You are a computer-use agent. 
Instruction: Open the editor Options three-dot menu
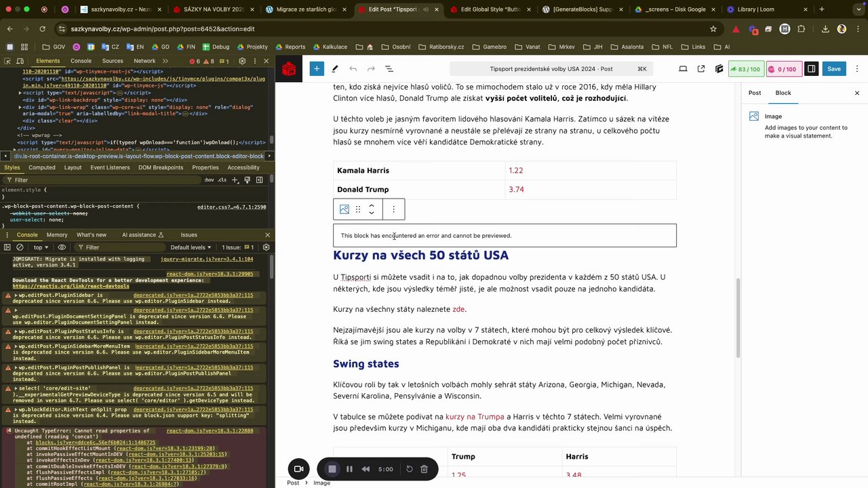tap(857, 68)
